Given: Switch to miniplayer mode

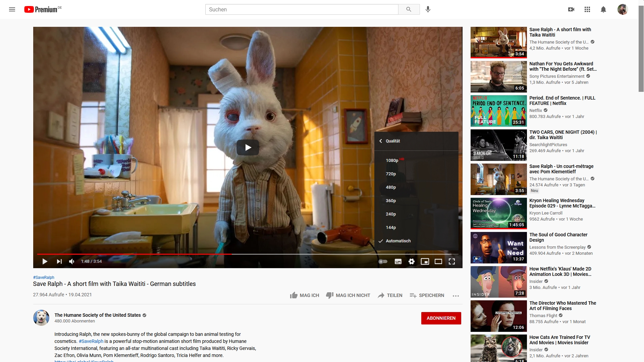Looking at the screenshot, I should pyautogui.click(x=425, y=261).
